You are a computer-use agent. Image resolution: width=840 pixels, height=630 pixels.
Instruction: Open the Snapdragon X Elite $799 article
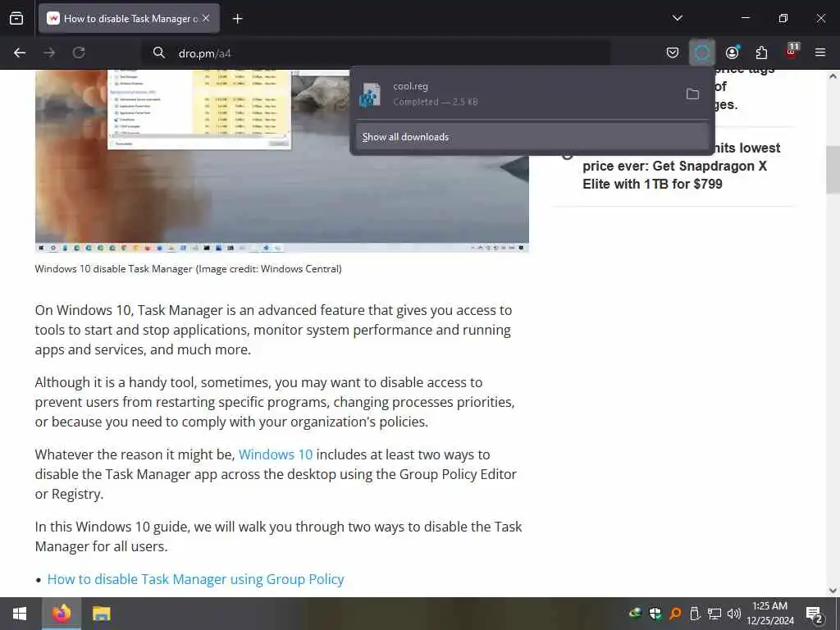point(681,166)
